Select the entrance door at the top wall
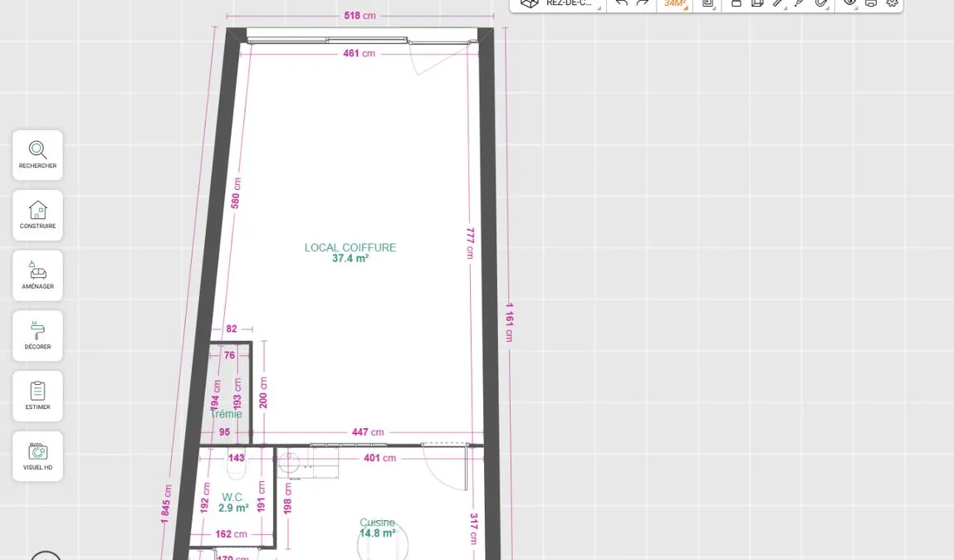 443,58
